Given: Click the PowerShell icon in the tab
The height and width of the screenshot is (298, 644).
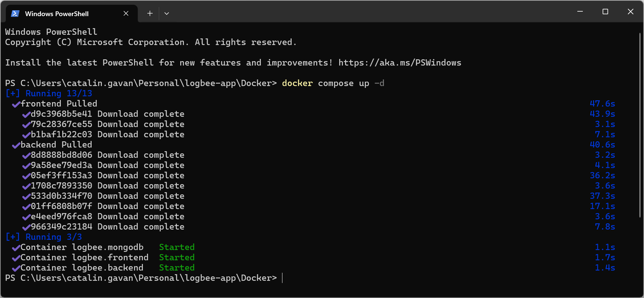Looking at the screenshot, I should [x=15, y=14].
